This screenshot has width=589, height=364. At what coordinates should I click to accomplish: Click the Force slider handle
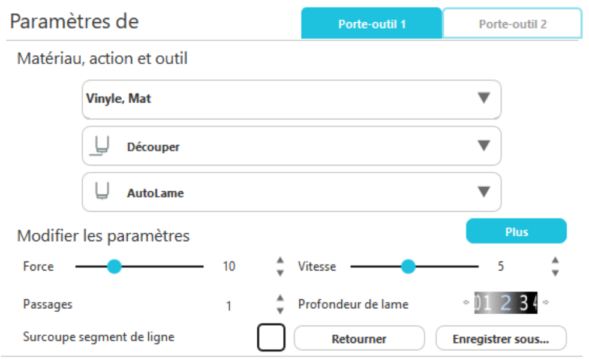[114, 266]
